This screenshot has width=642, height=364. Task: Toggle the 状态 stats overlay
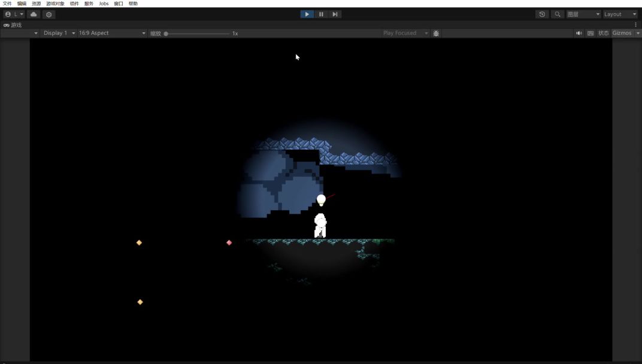(x=603, y=34)
